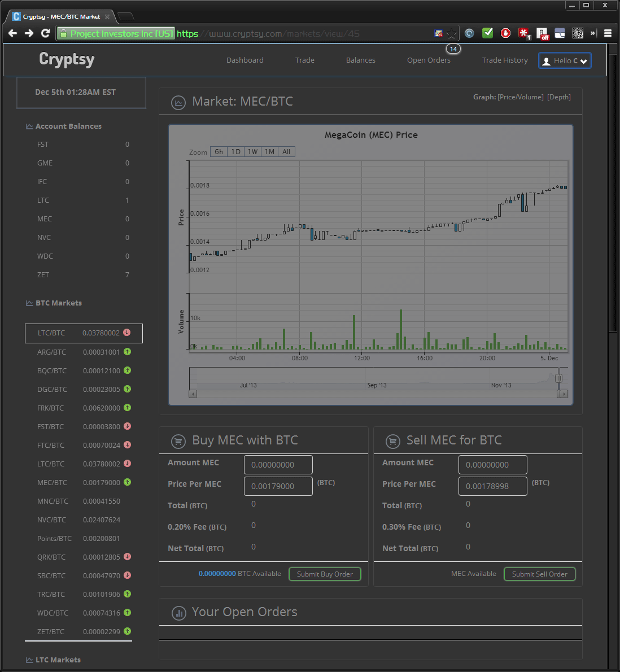Click the Price Per MEC field in Buy panel
Screen dimensions: 620x672
(x=278, y=486)
